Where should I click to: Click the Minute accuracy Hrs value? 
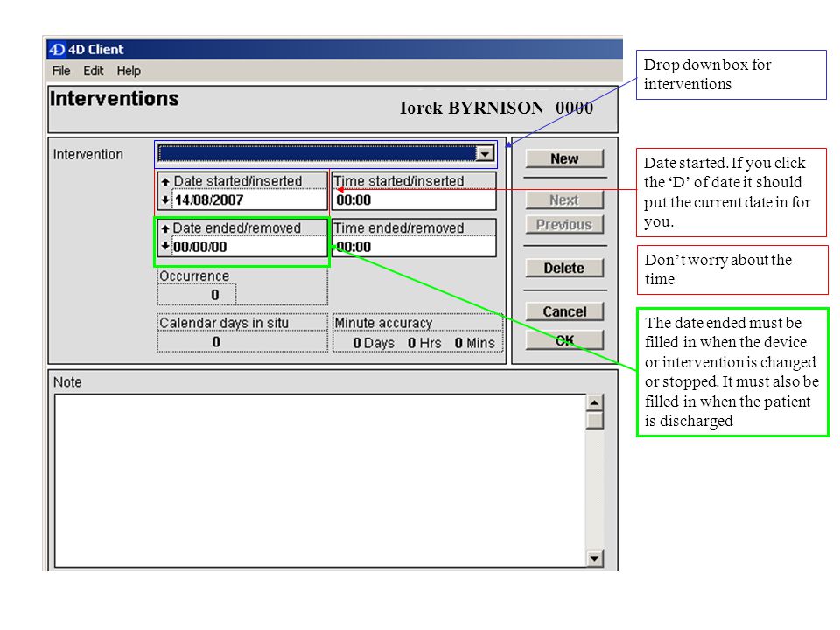411,343
